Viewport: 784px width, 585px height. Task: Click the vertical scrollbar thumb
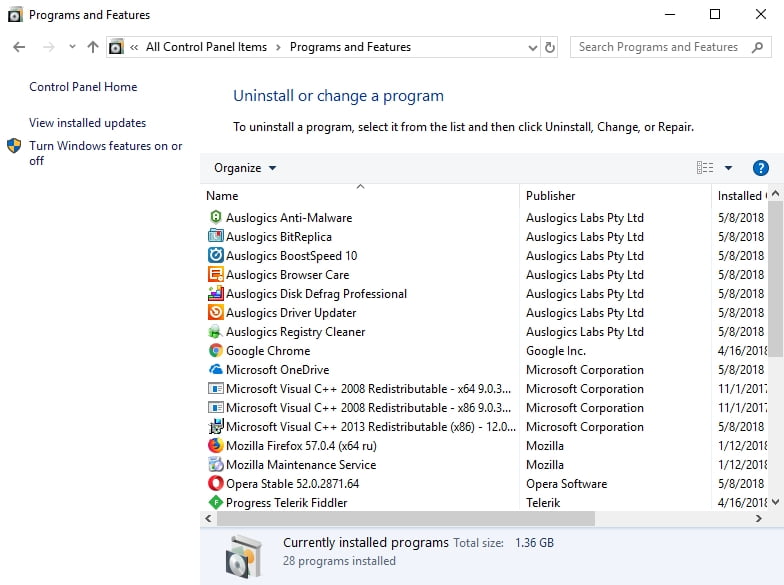point(776,279)
